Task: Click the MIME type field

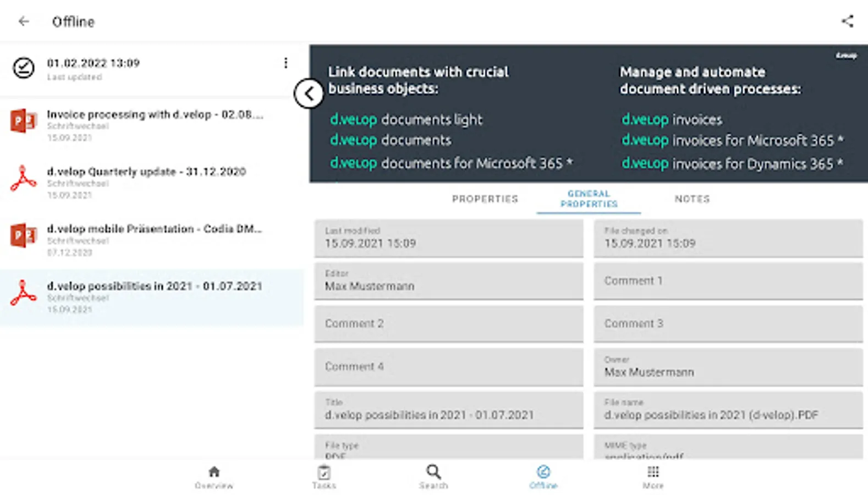Action: point(728,447)
